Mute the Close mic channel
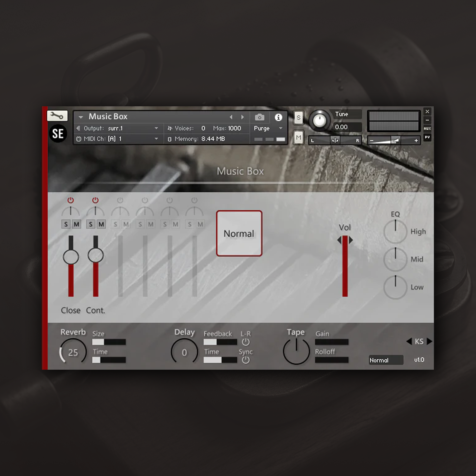The width and height of the screenshot is (476, 476). pos(76,224)
